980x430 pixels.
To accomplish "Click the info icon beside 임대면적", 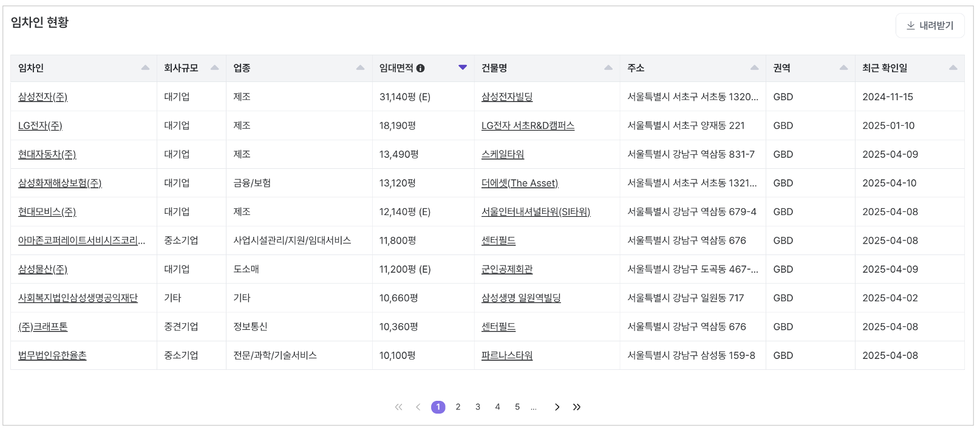I will [420, 69].
